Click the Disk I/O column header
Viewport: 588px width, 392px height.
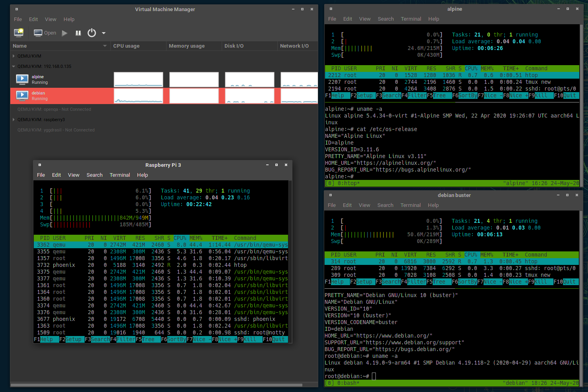coord(249,46)
